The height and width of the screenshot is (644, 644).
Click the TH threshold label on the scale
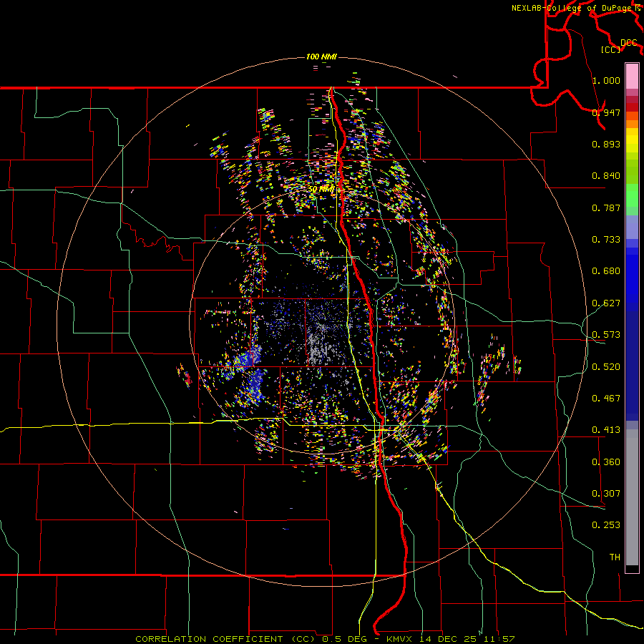[x=615, y=557]
